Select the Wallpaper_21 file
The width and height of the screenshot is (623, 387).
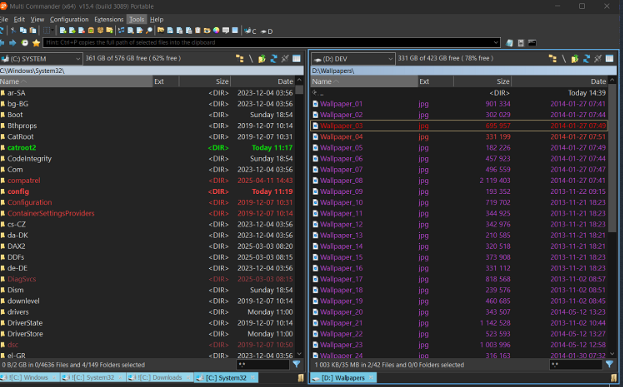click(x=459, y=323)
